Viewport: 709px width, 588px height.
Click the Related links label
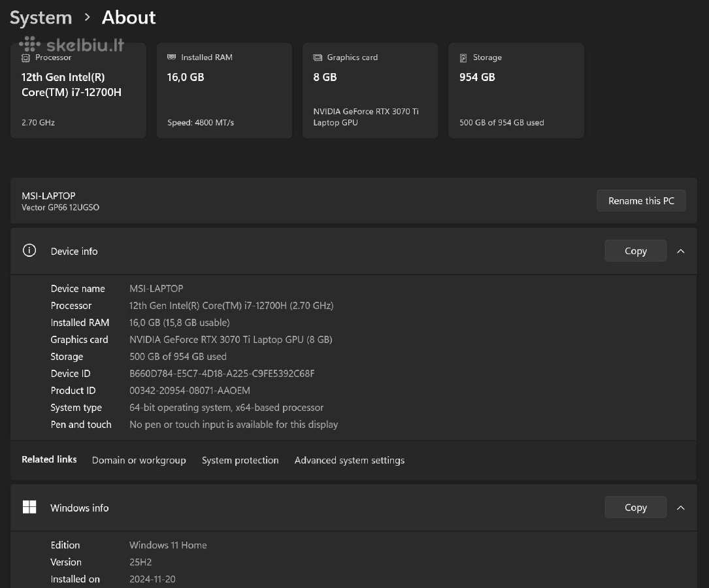tap(49, 459)
